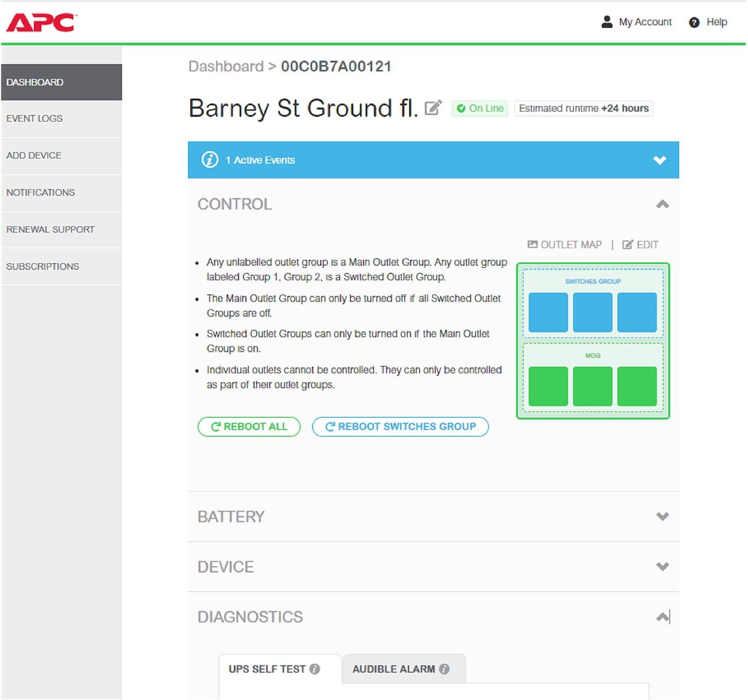The width and height of the screenshot is (748, 700).
Task: Expand the Device section
Action: click(662, 566)
